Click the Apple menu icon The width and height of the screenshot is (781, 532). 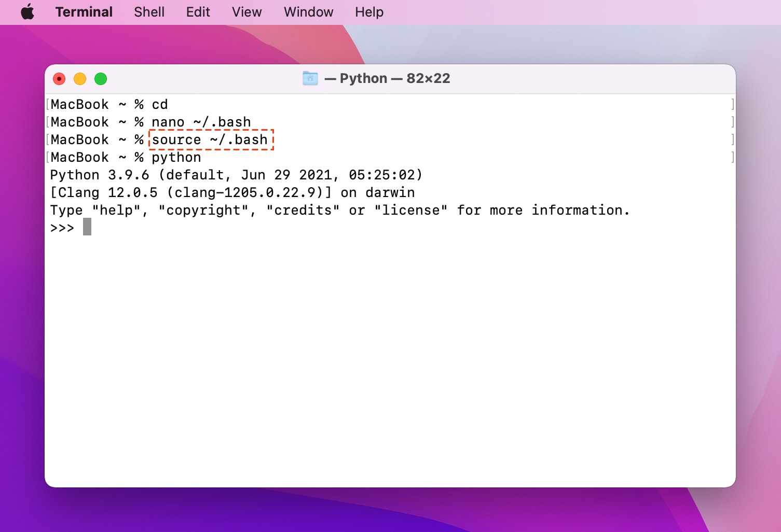(x=27, y=11)
